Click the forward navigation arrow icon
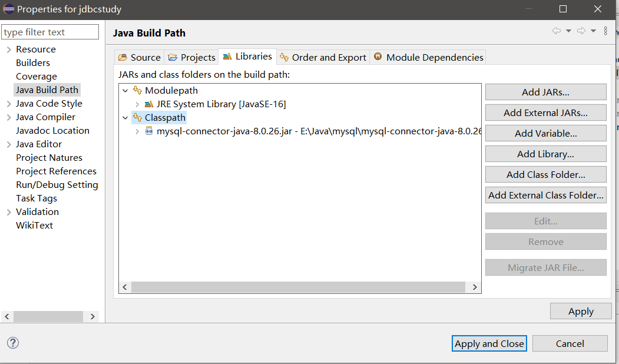619x364 pixels. point(581,31)
